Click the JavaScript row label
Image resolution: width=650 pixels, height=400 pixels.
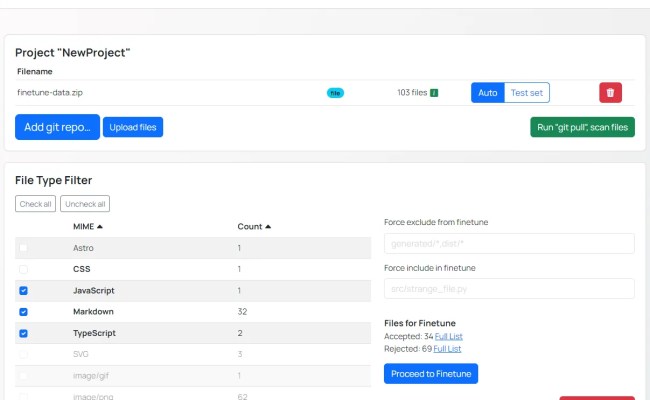[94, 291]
